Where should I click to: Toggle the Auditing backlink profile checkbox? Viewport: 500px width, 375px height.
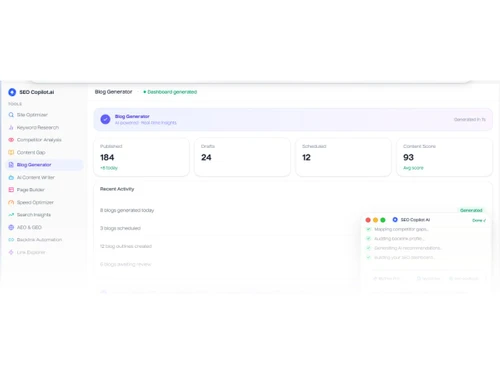pos(369,239)
